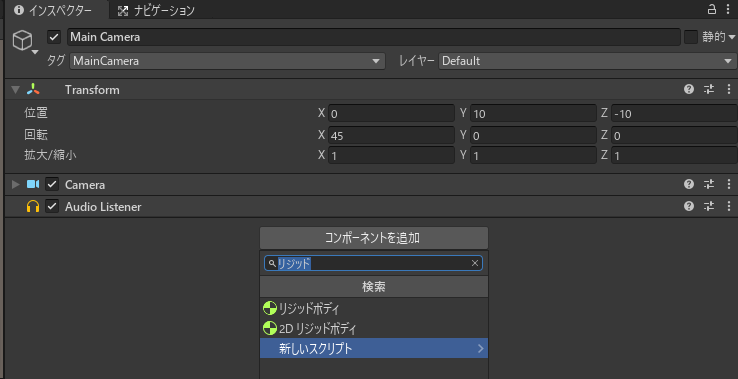
Task: Click the 位置 X field
Action: point(391,113)
